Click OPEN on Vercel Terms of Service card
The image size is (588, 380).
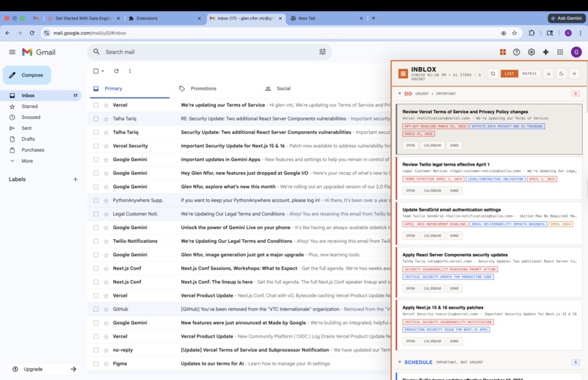point(411,145)
